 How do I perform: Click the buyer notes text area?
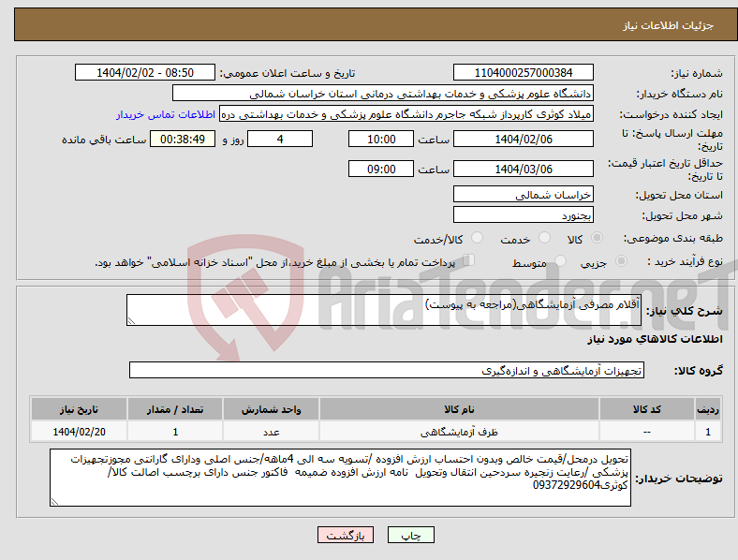point(340,478)
